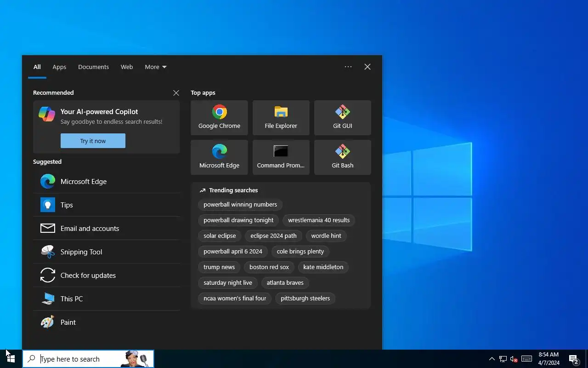This screenshot has height=368, width=588.
Task: Search trump news trending topic
Action: pyautogui.click(x=219, y=267)
